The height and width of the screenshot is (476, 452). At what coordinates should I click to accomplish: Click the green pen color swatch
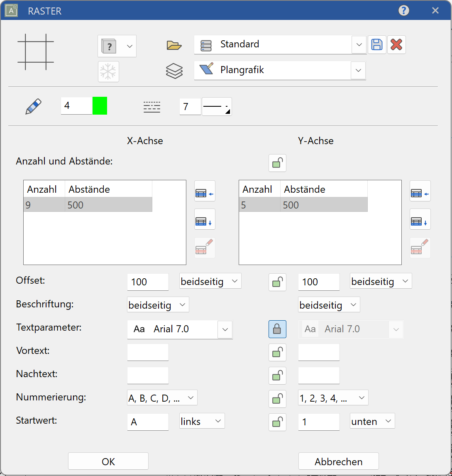click(x=100, y=106)
